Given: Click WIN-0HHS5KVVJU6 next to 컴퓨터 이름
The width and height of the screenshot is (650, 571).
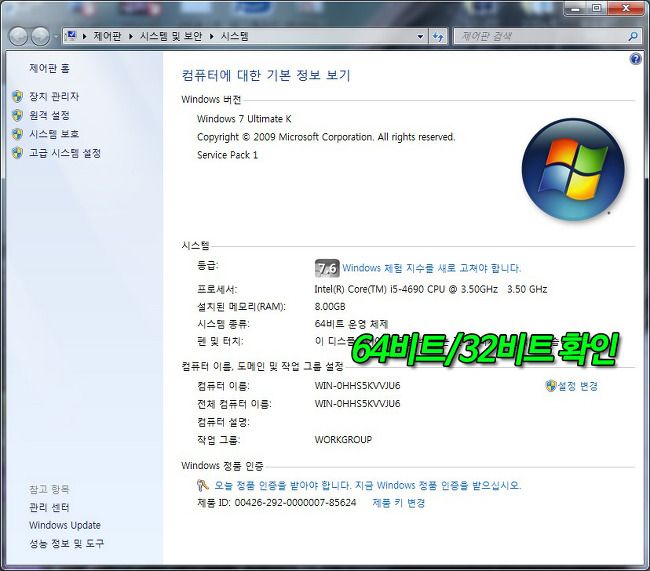Looking at the screenshot, I should point(357,386).
